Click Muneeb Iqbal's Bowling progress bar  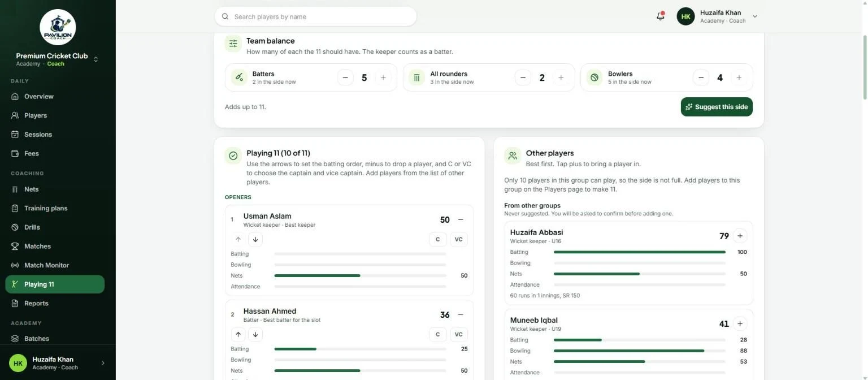640,351
